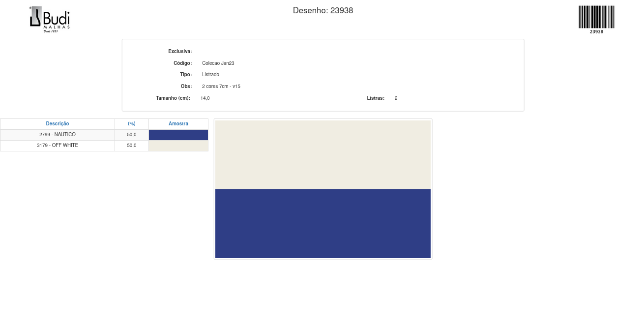This screenshot has height=322, width=644.
Task: Select the Descrição column header
Action: [x=58, y=124]
